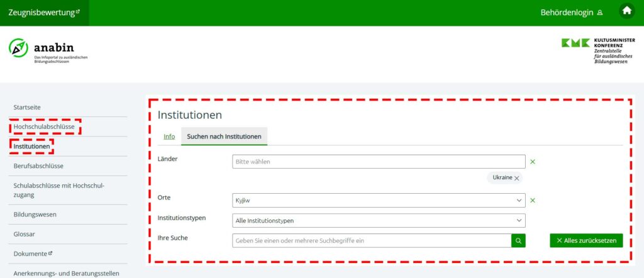Go to Startseite in the sidebar
Image resolution: width=644 pixels, height=278 pixels.
pos(27,108)
